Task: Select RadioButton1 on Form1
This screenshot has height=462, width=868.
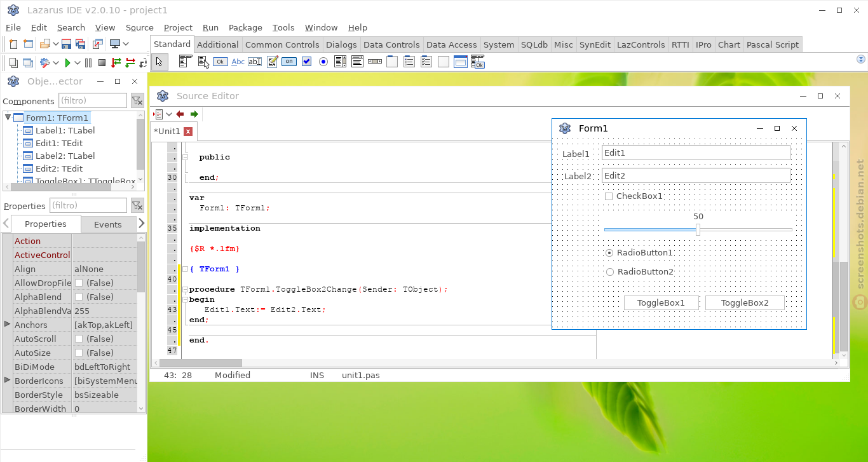Action: point(610,253)
